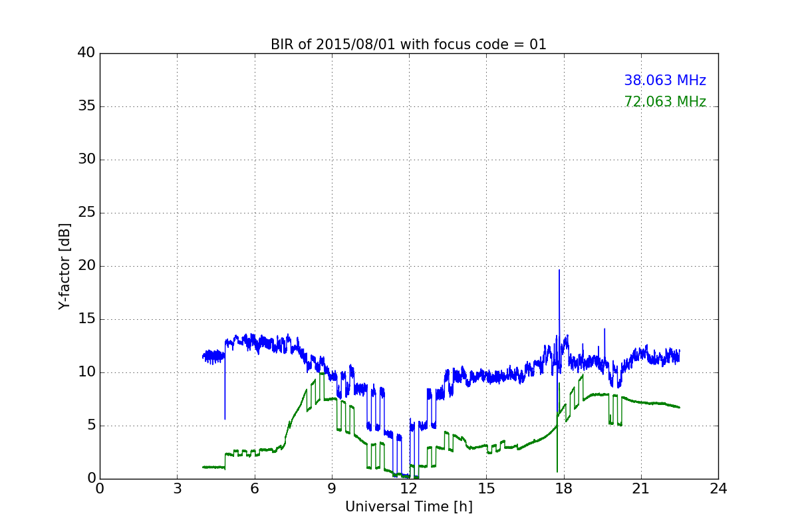Image resolution: width=798 pixels, height=532 pixels.
Task: Click the x-axis tick label '9'
Action: click(x=332, y=488)
